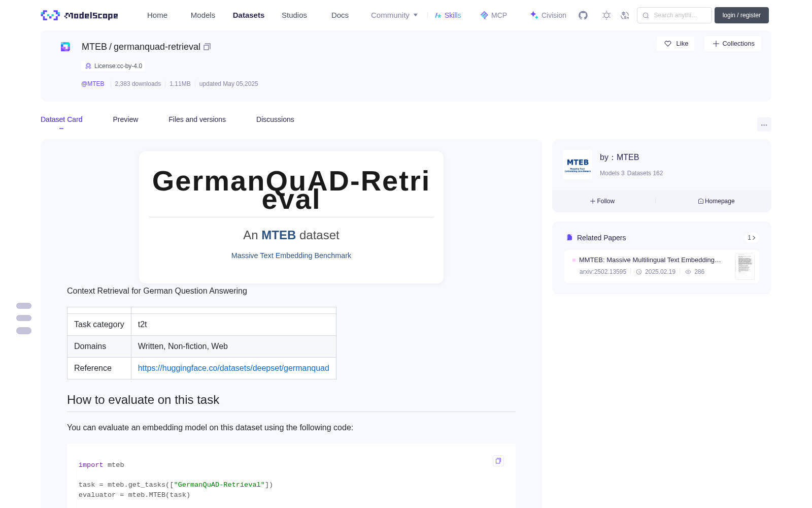812x508 pixels.
Task: Go to Home in navbar
Action: point(157,15)
